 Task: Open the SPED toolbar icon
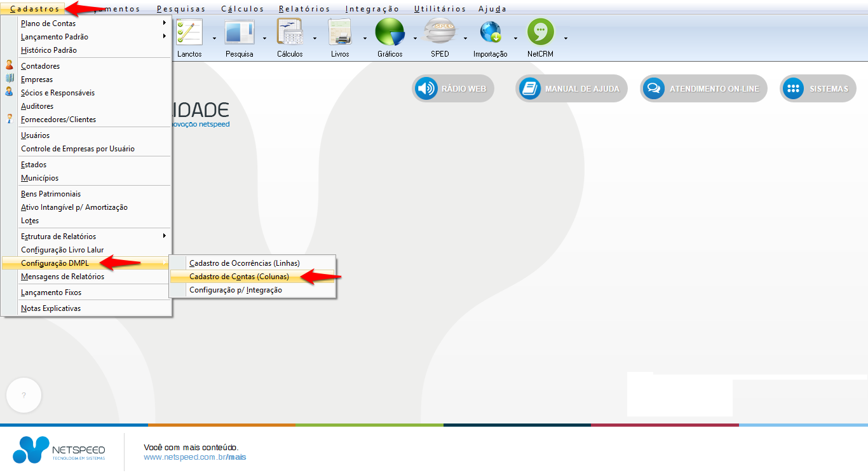(x=440, y=32)
